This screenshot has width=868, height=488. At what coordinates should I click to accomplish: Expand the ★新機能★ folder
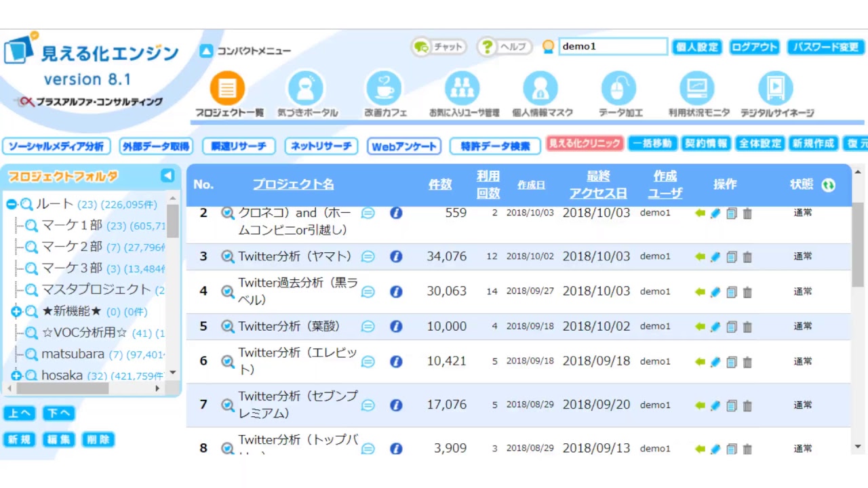pyautogui.click(x=16, y=312)
